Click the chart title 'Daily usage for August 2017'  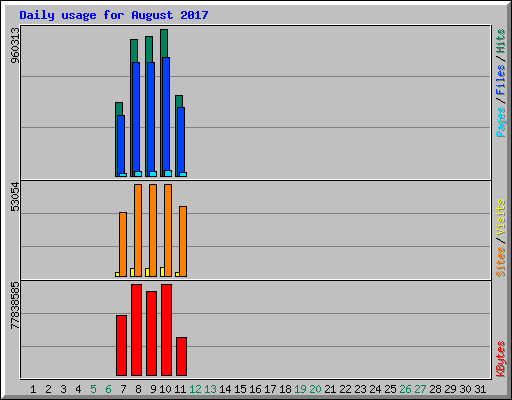point(114,15)
